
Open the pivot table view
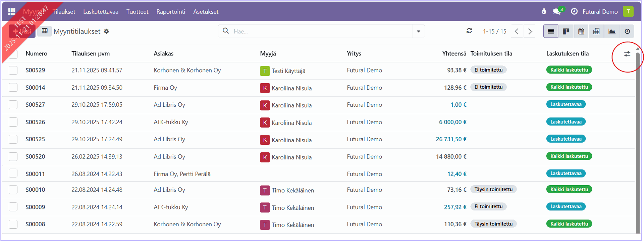point(596,31)
